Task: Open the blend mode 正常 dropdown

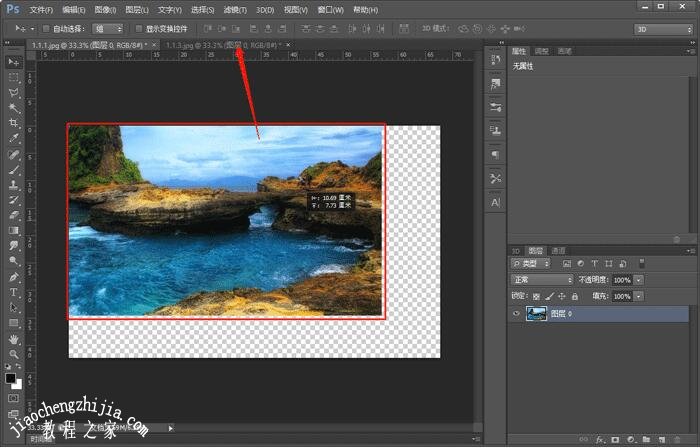Action: pos(541,280)
